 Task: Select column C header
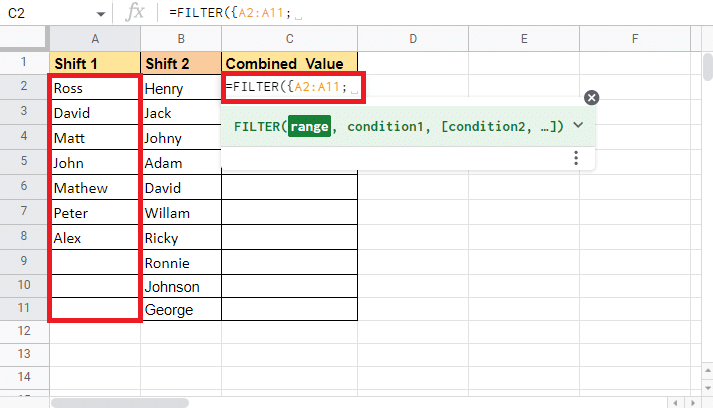point(290,39)
